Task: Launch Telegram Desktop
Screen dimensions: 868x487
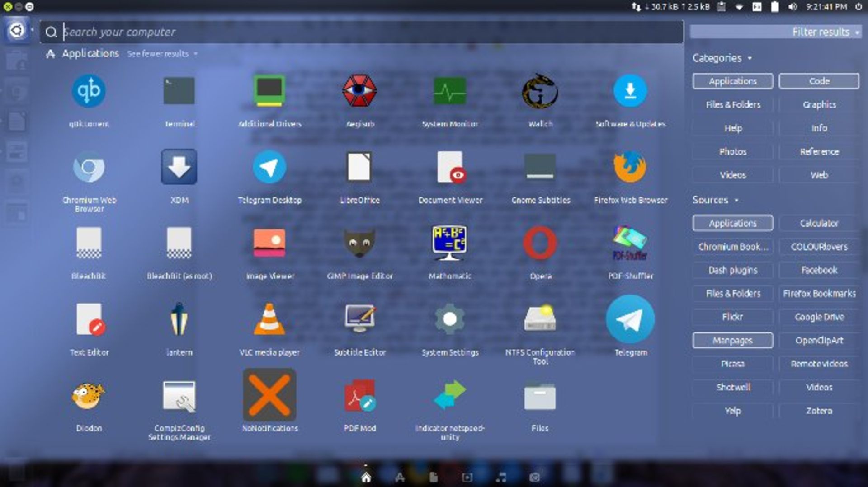Action: (269, 167)
